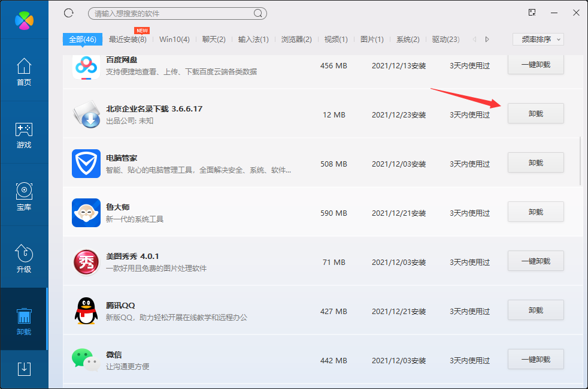Click the 12 MB size value
Viewport: 588px width, 389px height.
[334, 115]
